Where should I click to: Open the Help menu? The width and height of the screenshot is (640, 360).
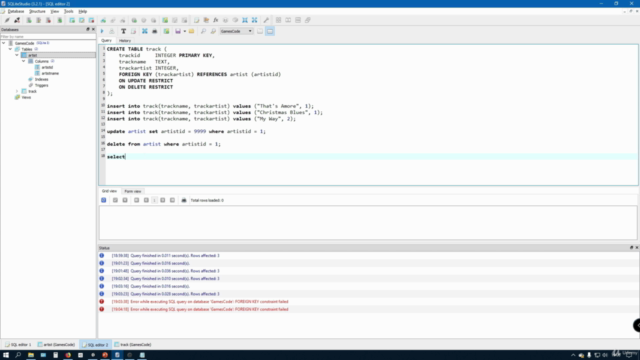coord(82,11)
